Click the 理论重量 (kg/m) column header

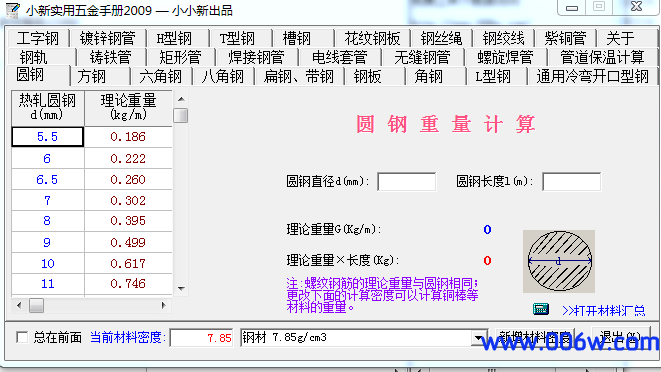pos(128,107)
